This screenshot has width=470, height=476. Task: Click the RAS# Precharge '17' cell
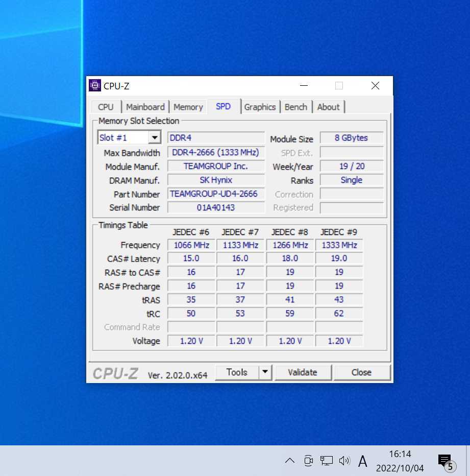[240, 286]
